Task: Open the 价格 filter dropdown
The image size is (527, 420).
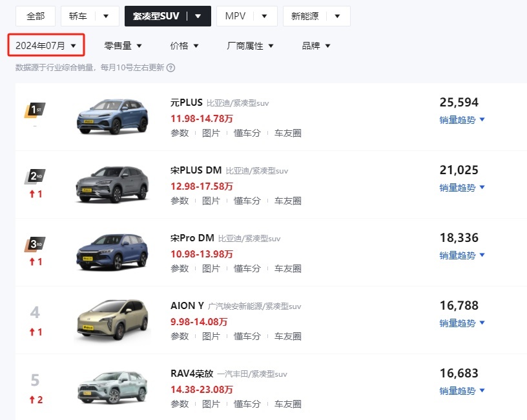Action: click(185, 46)
